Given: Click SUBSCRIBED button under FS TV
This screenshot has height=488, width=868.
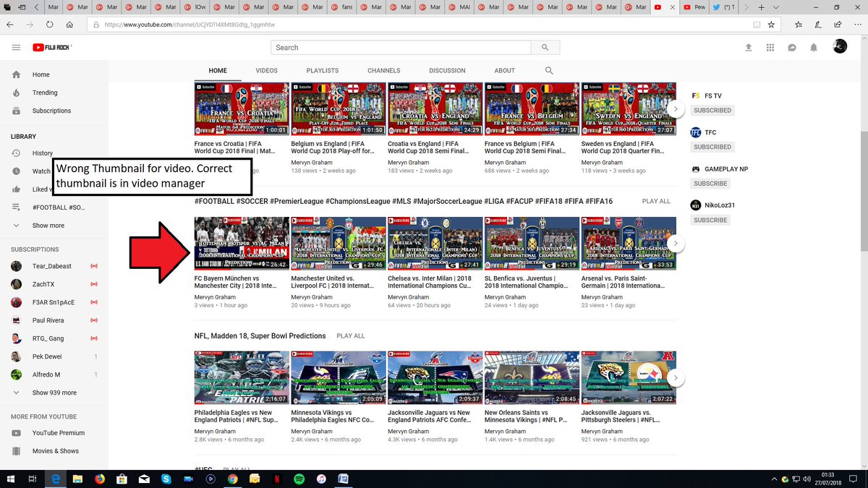Looking at the screenshot, I should 712,111.
